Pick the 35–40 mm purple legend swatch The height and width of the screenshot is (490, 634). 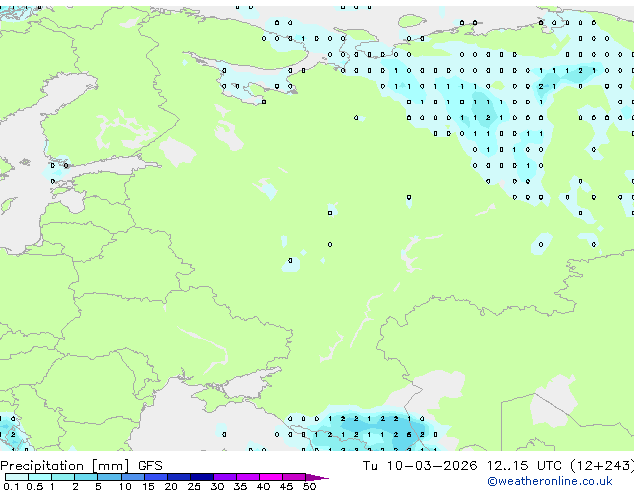248,477
